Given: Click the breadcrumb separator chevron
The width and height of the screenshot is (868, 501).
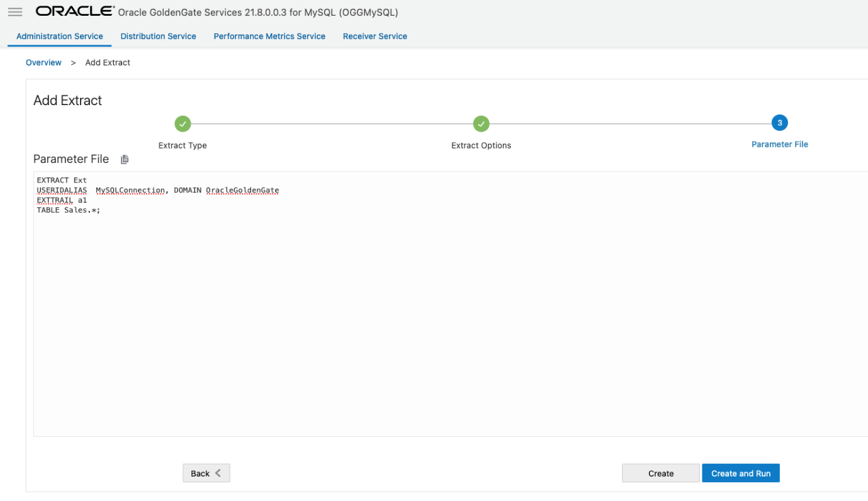Looking at the screenshot, I should [73, 63].
